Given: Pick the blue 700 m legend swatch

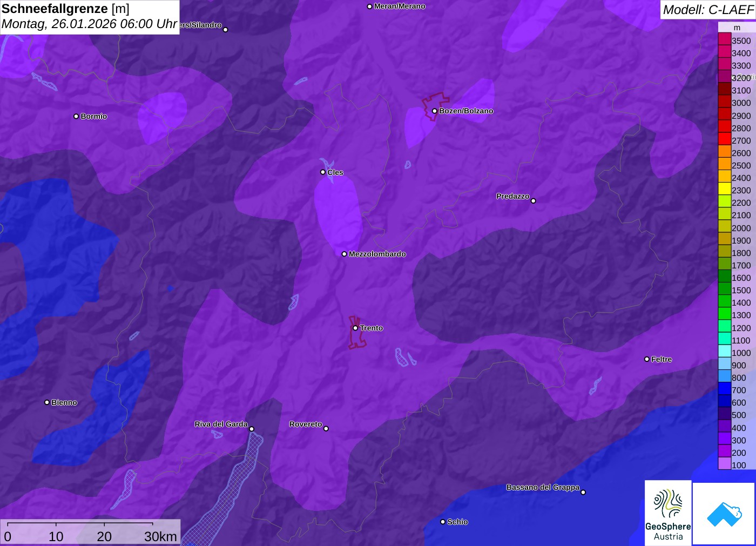Looking at the screenshot, I should [724, 390].
